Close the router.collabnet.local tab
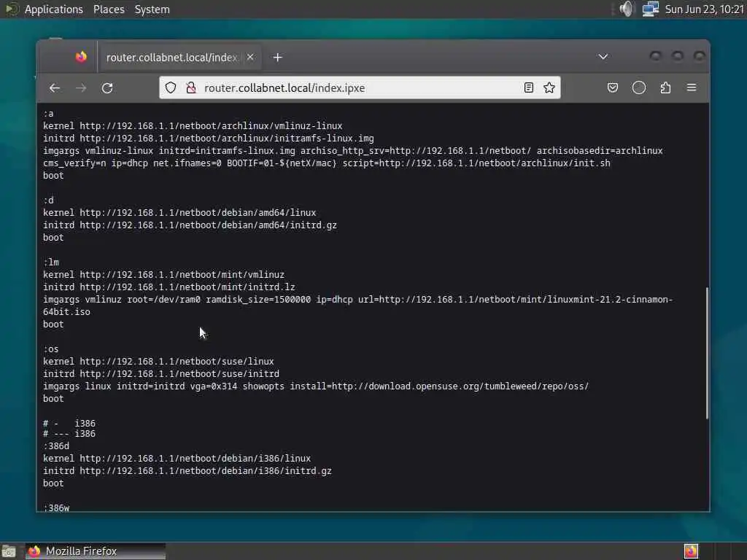The image size is (747, 560). coord(251,57)
